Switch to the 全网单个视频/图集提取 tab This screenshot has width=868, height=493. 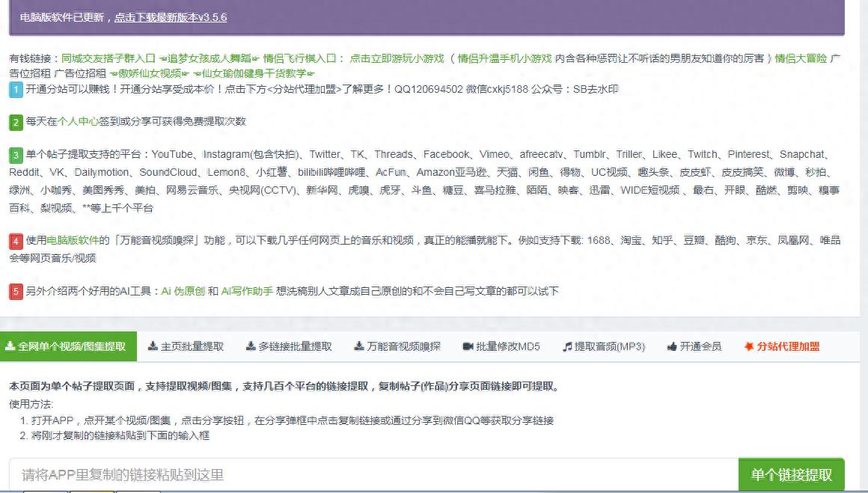[x=68, y=346]
